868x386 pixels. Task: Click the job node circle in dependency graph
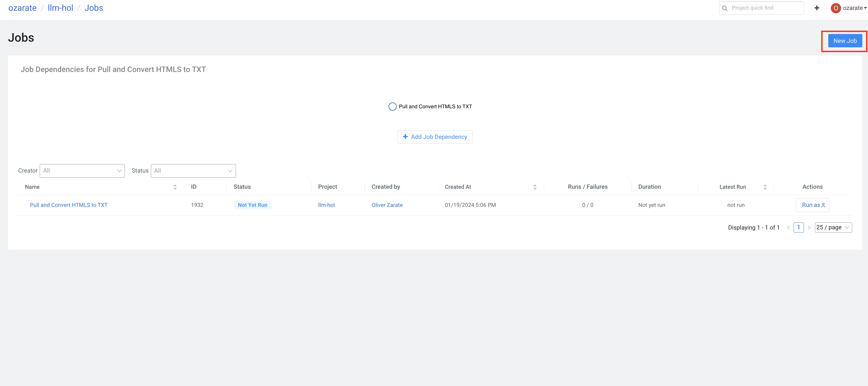(x=392, y=107)
